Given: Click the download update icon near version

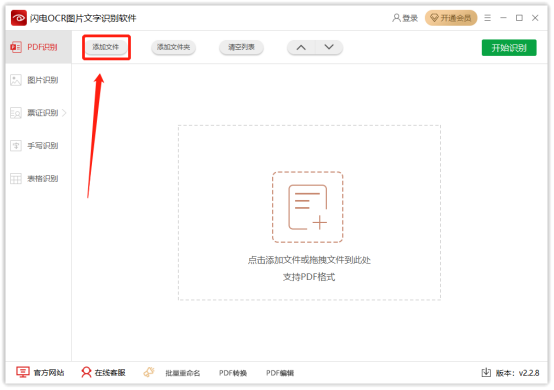Looking at the screenshot, I should (x=486, y=372).
